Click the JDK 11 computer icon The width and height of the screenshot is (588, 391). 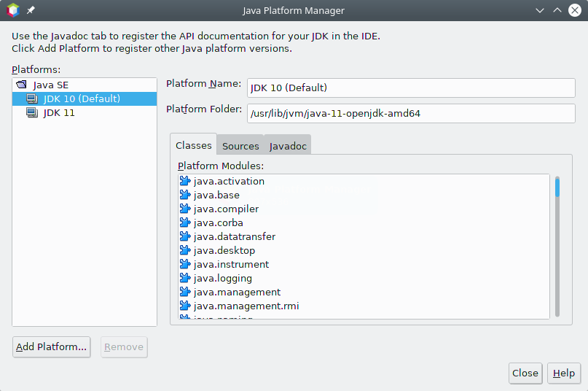point(32,112)
